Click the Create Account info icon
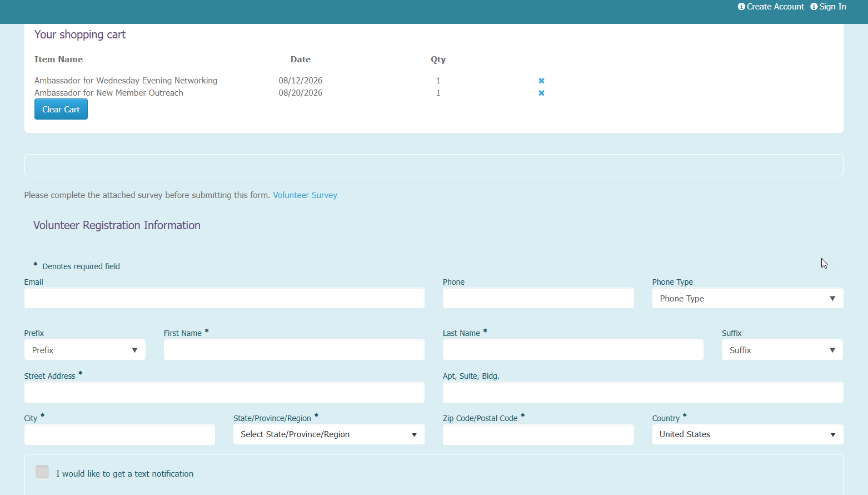Image resolution: width=868 pixels, height=495 pixels. point(741,7)
